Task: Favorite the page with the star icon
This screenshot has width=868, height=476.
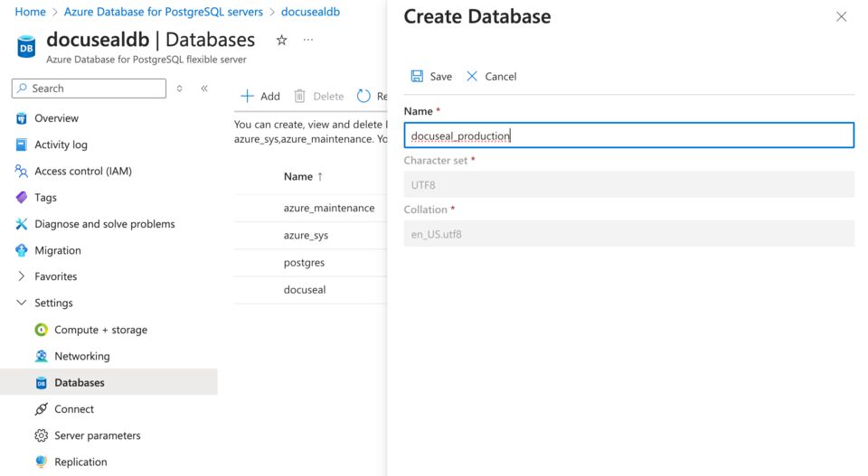Action: [x=282, y=40]
